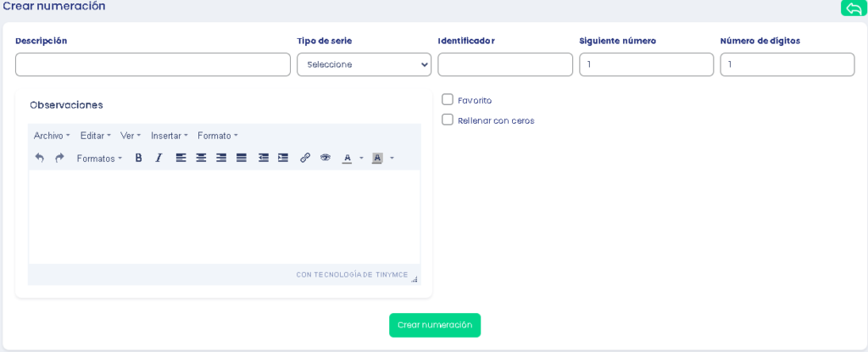The image size is (868, 352).
Task: Toggle bold formatting in Observaciones editor
Action: point(138,158)
